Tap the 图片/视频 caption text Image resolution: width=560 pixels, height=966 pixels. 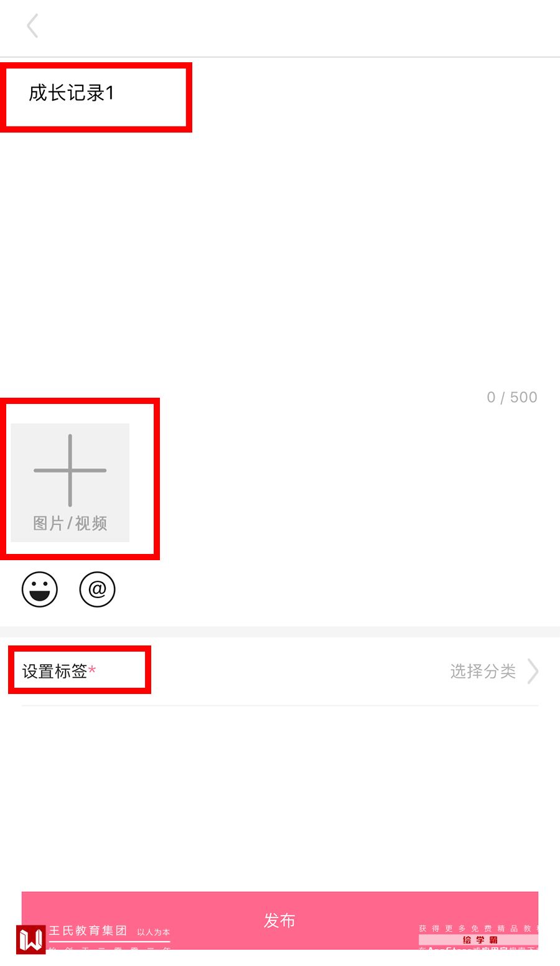[70, 523]
